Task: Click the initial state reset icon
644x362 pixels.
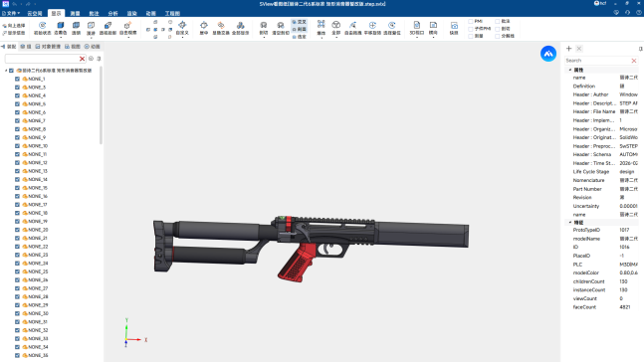Action: coord(42,26)
